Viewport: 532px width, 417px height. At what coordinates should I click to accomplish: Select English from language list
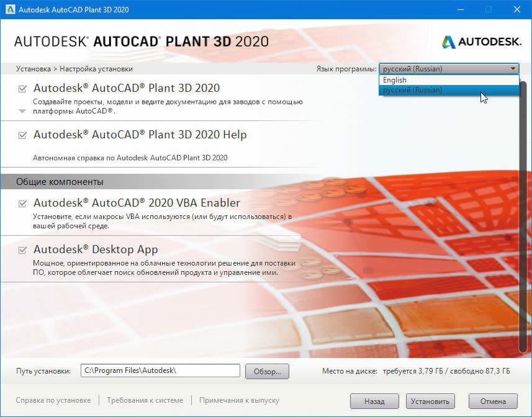(449, 80)
